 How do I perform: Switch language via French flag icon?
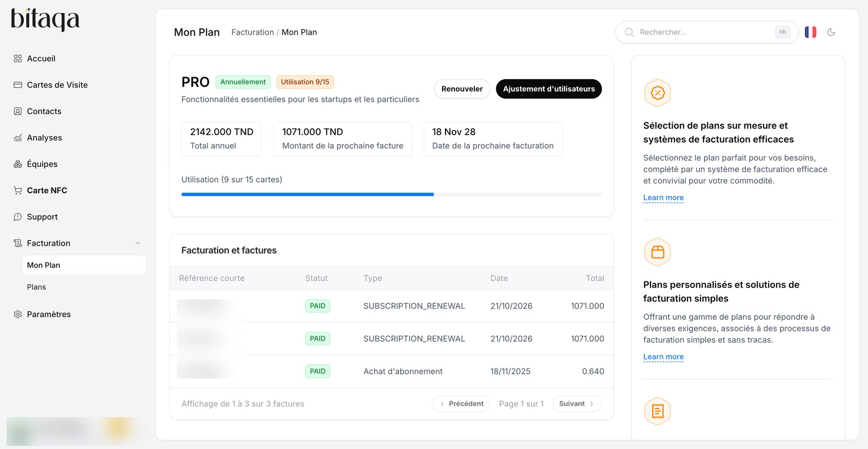pyautogui.click(x=811, y=32)
